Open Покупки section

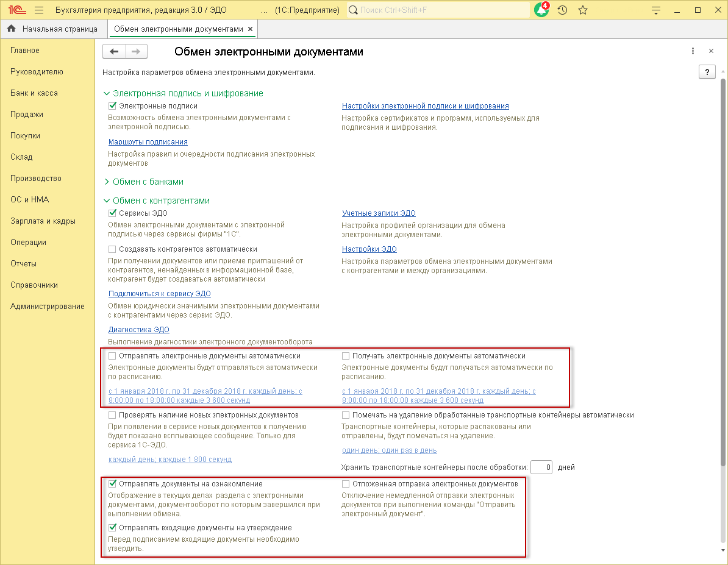pos(26,135)
